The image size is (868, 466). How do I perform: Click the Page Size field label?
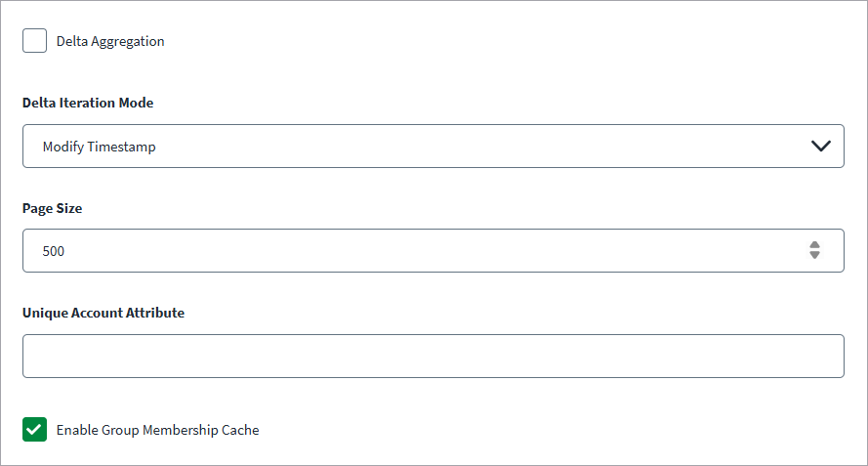coord(53,208)
